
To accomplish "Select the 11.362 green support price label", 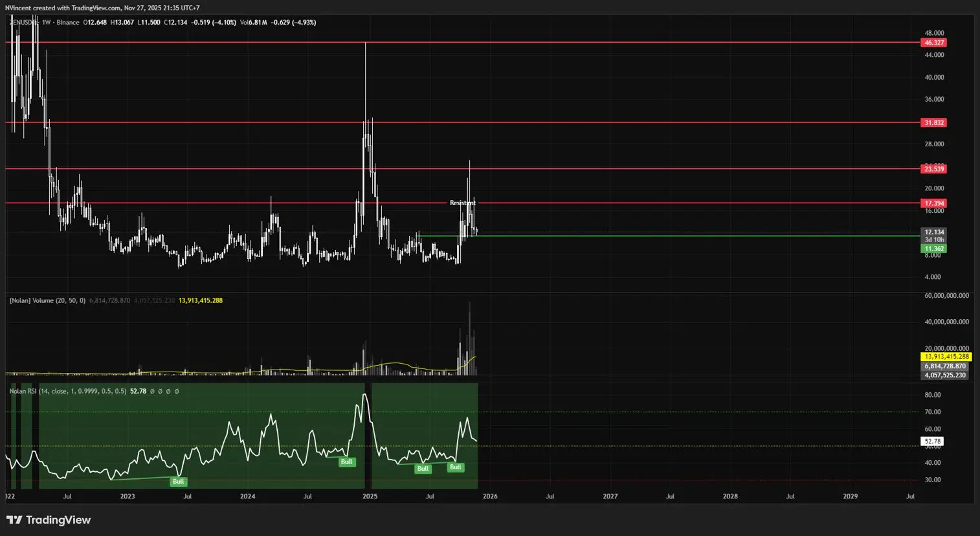I will pyautogui.click(x=933, y=249).
